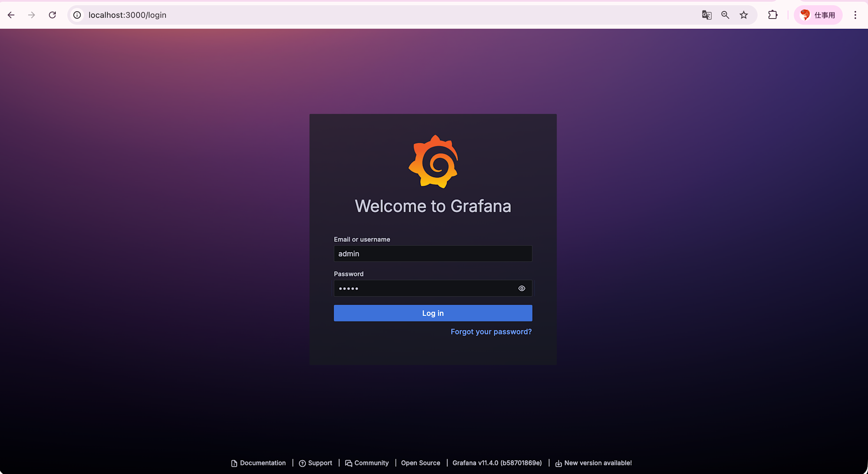View site information icon
This screenshot has height=474, width=868.
click(77, 15)
